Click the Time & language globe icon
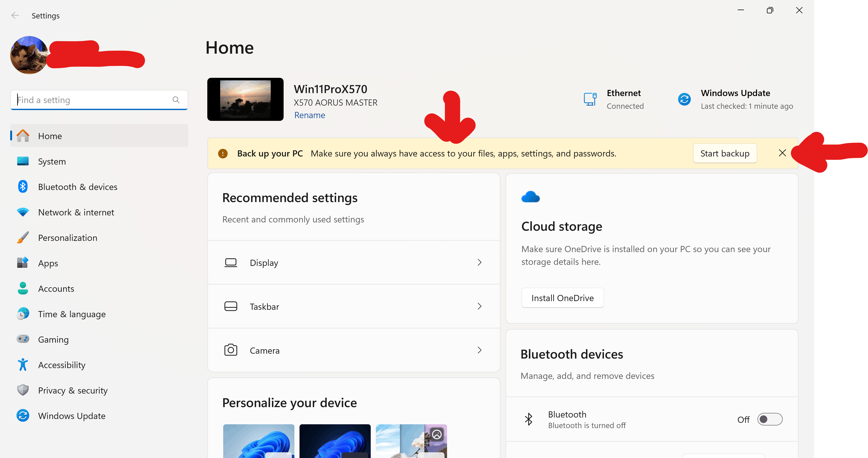The width and height of the screenshot is (868, 458). [x=23, y=314]
